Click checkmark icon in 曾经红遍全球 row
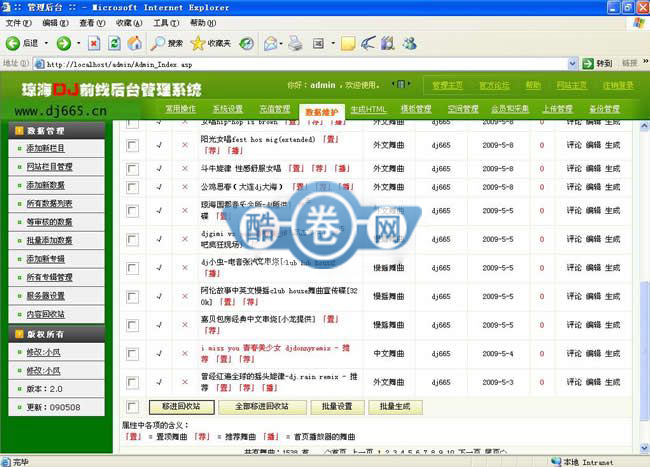This screenshot has height=467, width=650. [x=159, y=382]
